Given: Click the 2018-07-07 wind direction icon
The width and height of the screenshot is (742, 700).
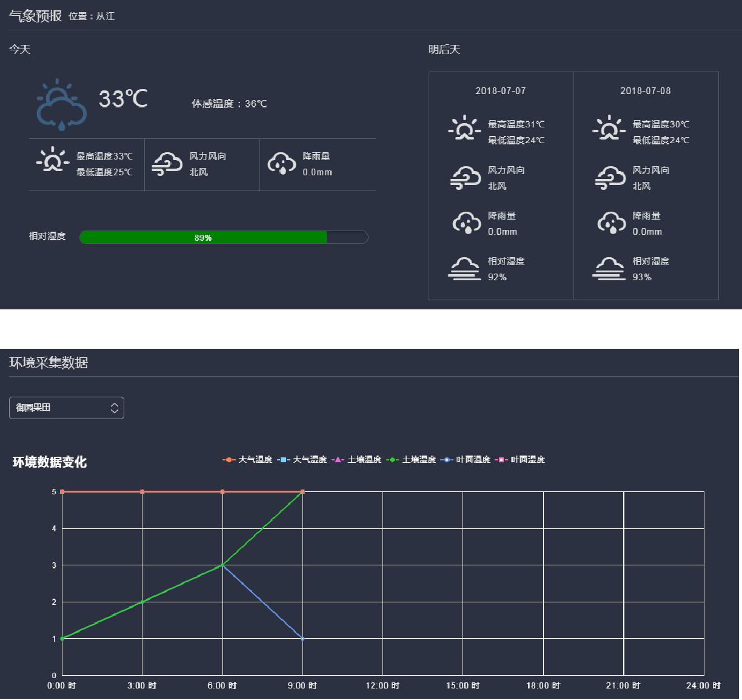Looking at the screenshot, I should [465, 178].
